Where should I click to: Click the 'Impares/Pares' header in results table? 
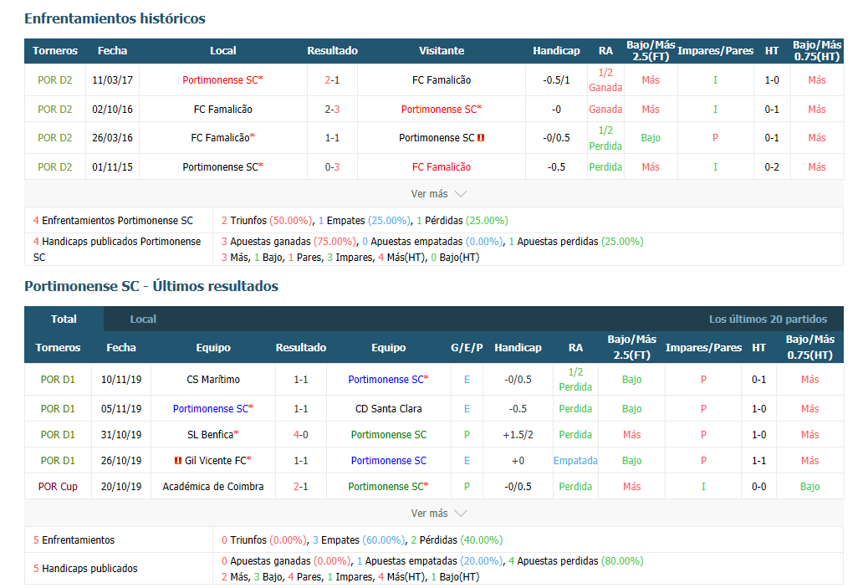coord(703,347)
